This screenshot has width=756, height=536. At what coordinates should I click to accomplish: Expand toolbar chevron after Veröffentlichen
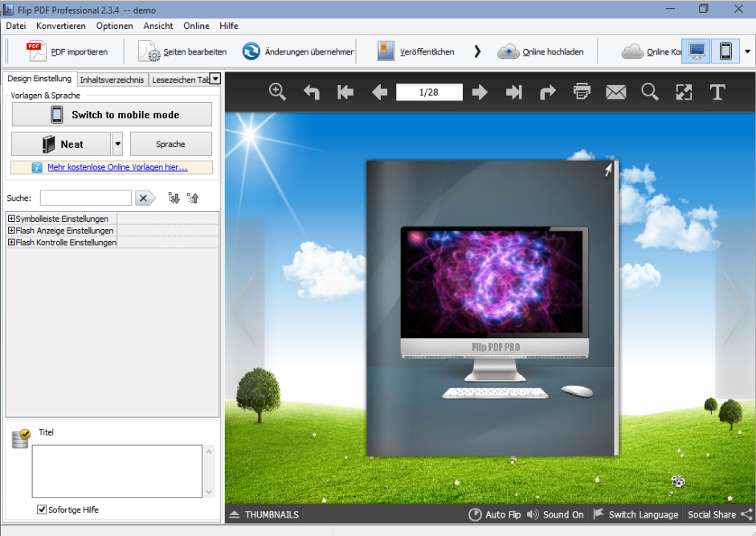click(x=477, y=51)
